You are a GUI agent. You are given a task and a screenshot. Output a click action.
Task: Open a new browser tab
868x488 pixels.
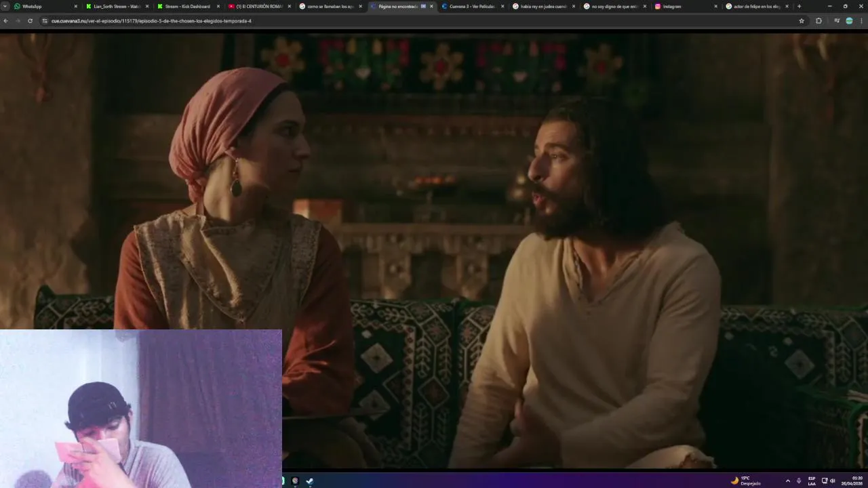tap(799, 6)
